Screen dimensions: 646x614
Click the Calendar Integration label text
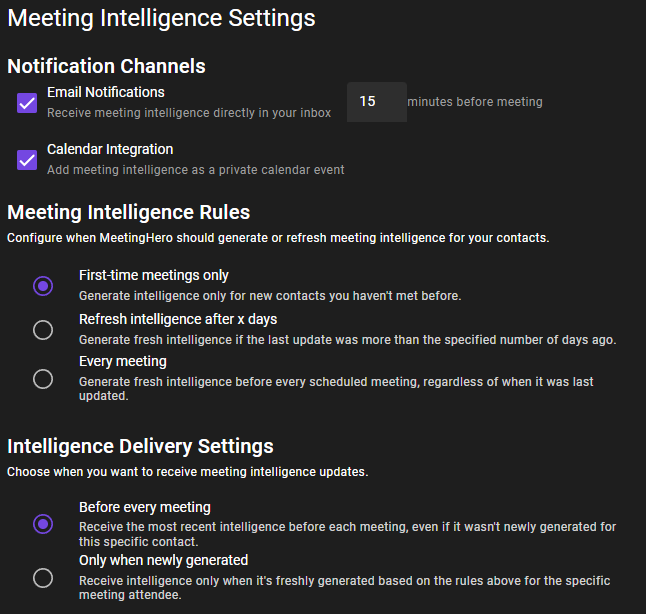coord(110,149)
